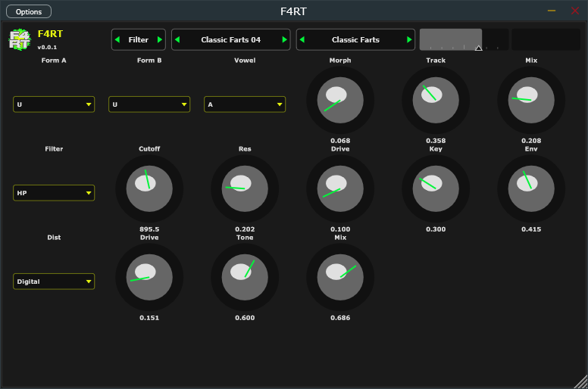Click the filter Res knob
Screen dimensions: 588x389
(245, 188)
